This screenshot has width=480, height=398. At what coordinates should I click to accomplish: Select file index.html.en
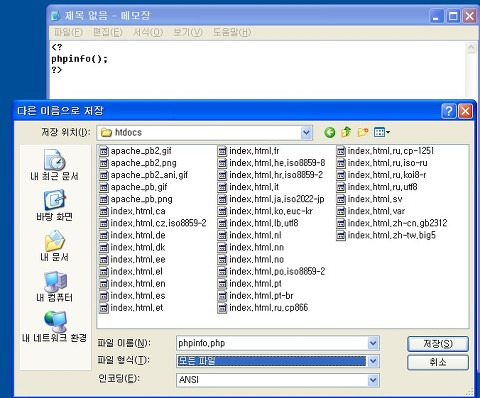[x=132, y=284]
